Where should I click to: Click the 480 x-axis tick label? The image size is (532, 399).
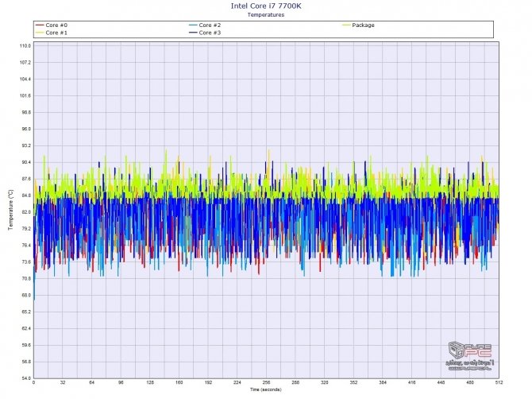[469, 382]
